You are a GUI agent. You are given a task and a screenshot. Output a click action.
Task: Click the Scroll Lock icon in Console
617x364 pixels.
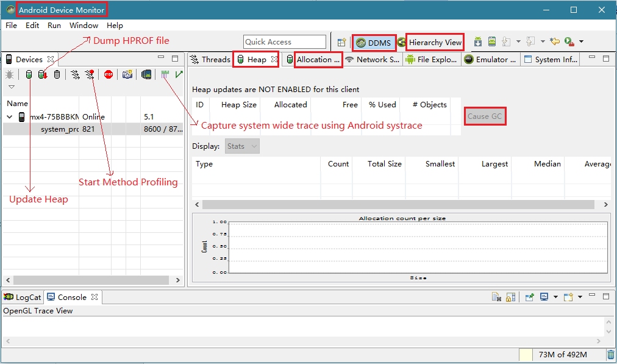(510, 297)
